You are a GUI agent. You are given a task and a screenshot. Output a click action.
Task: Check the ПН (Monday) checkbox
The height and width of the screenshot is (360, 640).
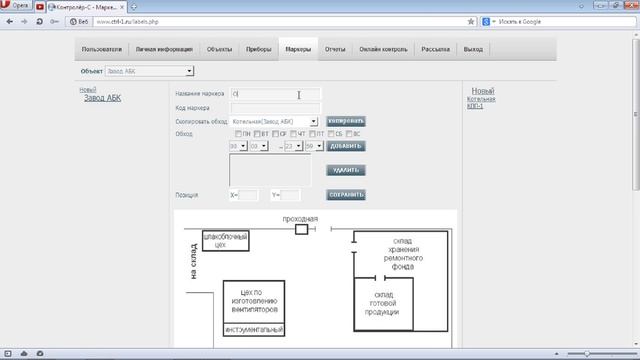tap(238, 133)
